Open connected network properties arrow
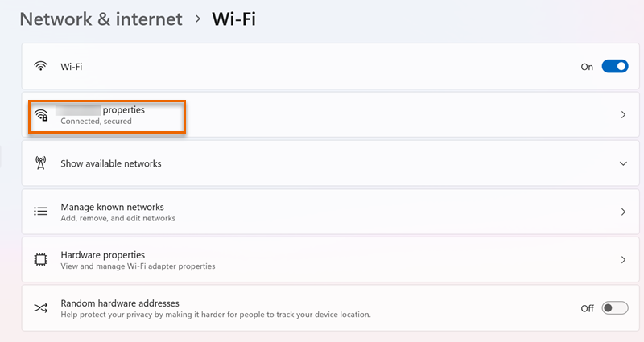 [623, 115]
